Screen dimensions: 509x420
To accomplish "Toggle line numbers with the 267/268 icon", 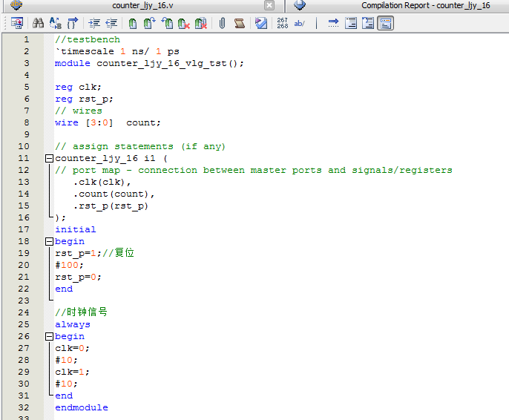I will (x=282, y=24).
